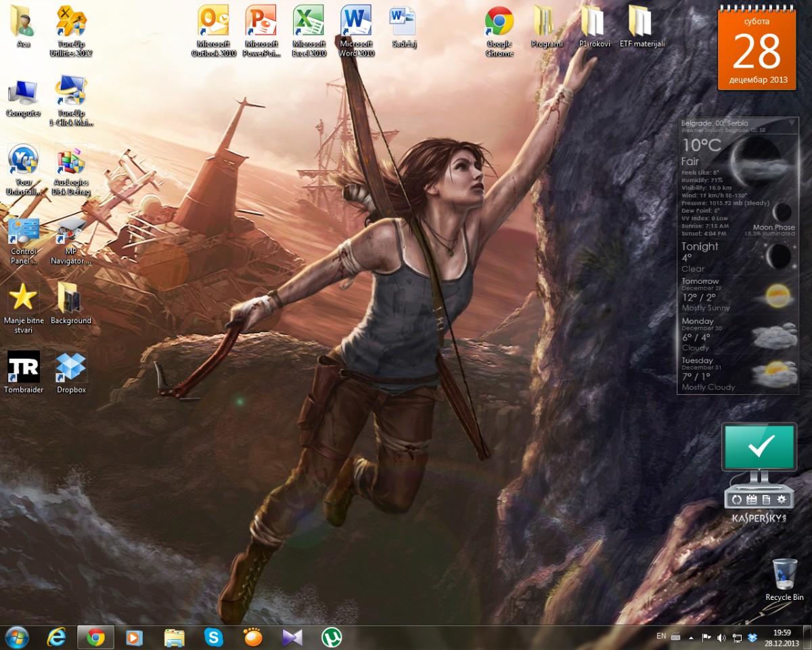
Task: Open the Windows Start menu
Action: 17,637
